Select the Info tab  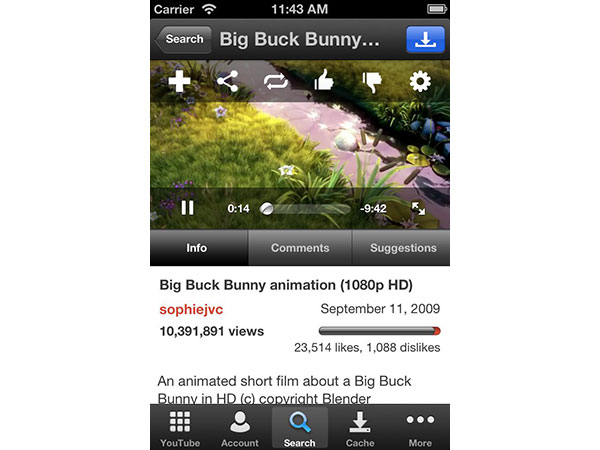[199, 248]
